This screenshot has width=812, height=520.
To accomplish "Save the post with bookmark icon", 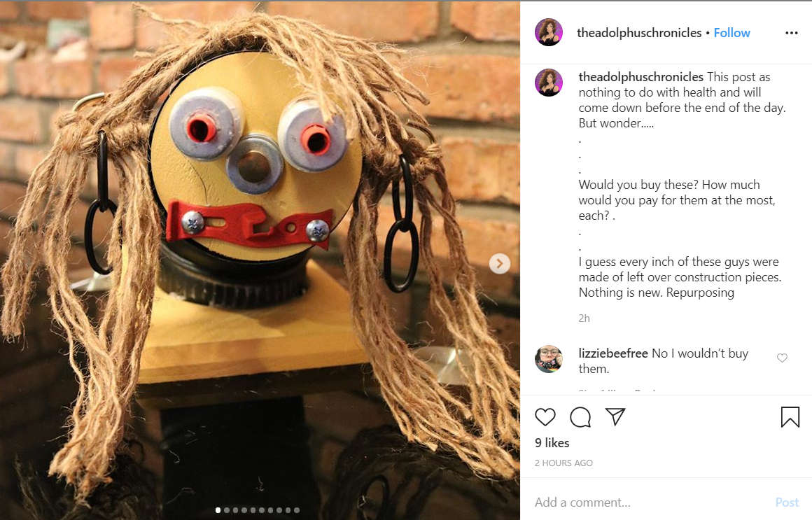I will [790, 417].
